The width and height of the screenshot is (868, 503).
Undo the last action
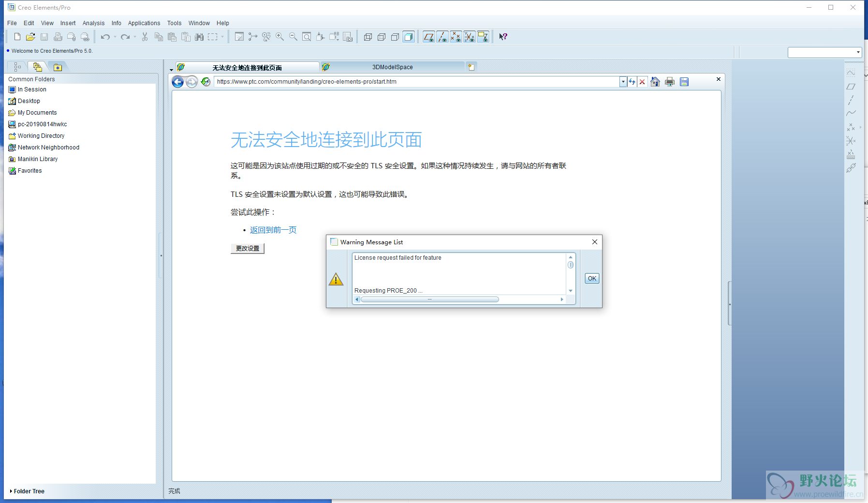105,37
